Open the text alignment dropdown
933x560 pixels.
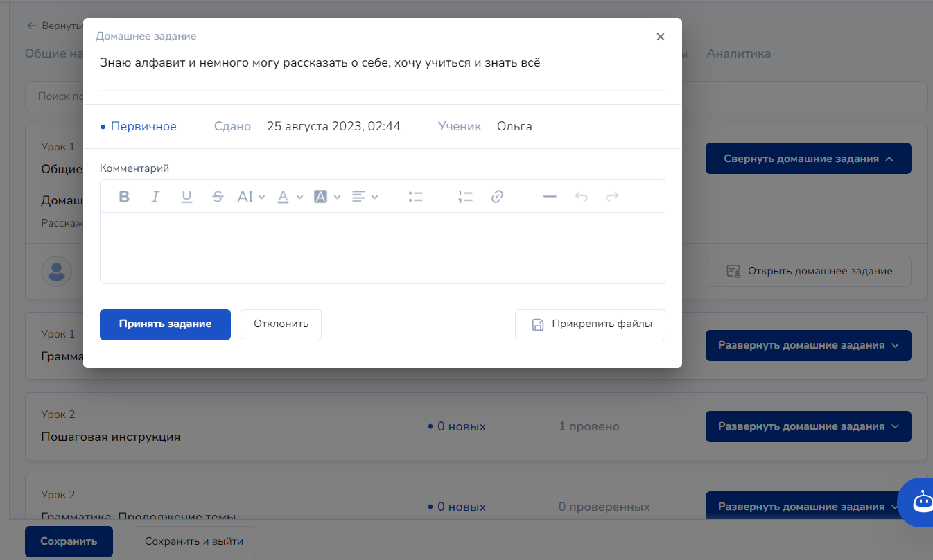[365, 197]
